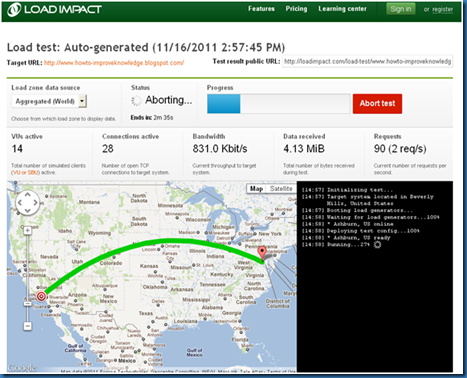
Task: Click the register link
Action: tap(443, 9)
